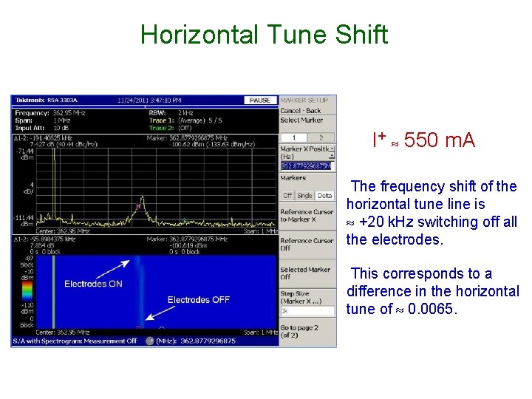Set Markers mode to Single
This screenshot has width=532, height=399.
304,195
